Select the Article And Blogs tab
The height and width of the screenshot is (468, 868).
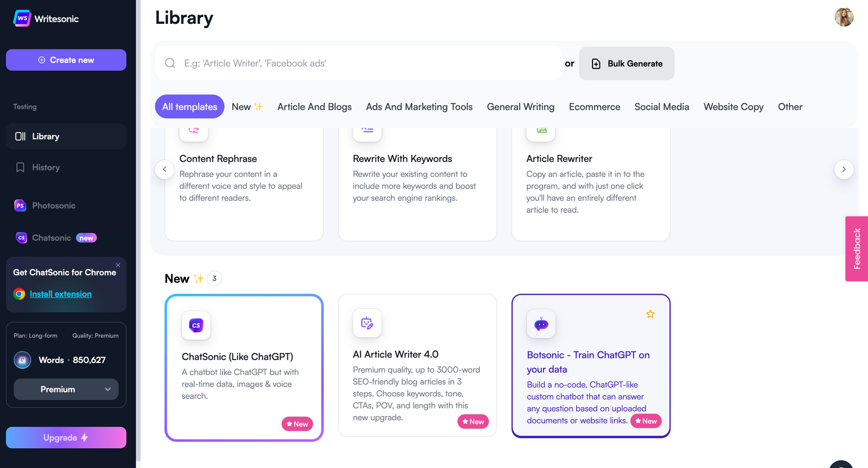coord(315,106)
